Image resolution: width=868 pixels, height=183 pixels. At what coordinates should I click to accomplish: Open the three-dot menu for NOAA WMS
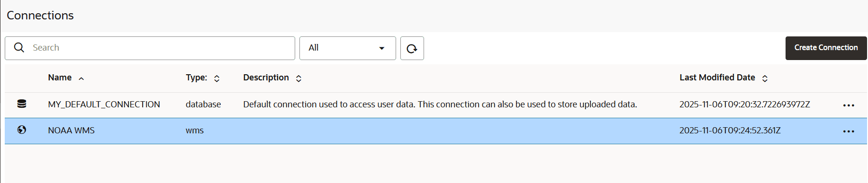pyautogui.click(x=849, y=131)
